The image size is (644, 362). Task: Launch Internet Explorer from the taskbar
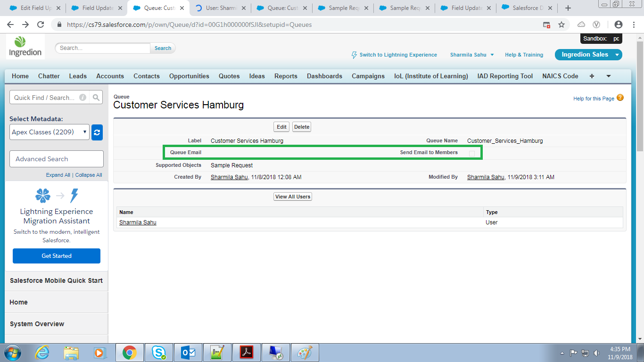(x=42, y=353)
